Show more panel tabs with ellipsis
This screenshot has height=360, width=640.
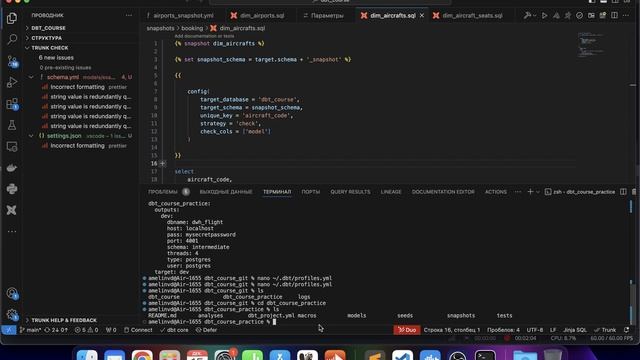[518, 192]
